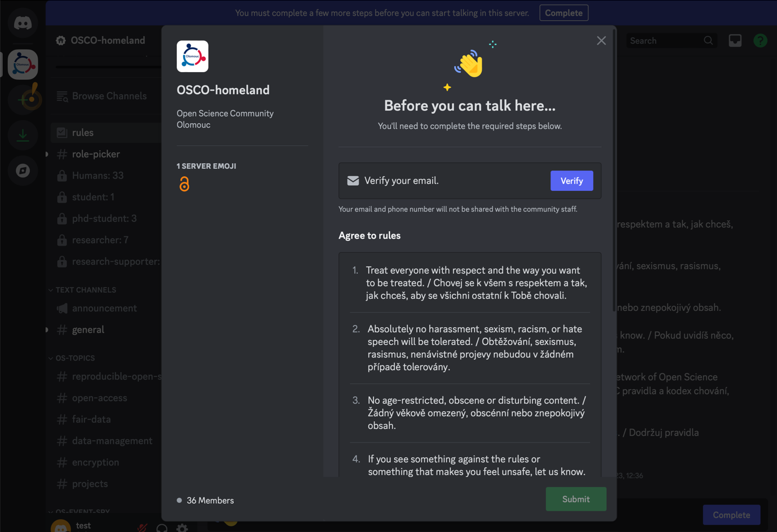Select the OSCO server icon in sidebar

click(x=23, y=64)
